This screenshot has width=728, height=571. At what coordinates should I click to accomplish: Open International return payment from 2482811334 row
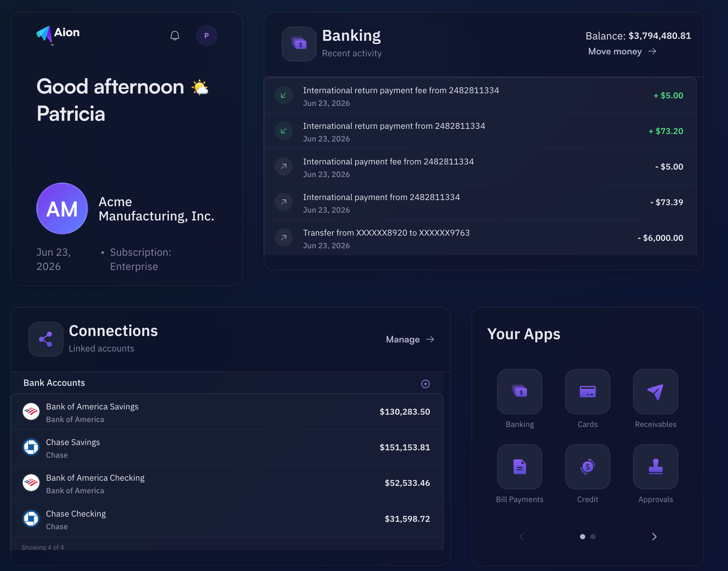click(x=480, y=131)
